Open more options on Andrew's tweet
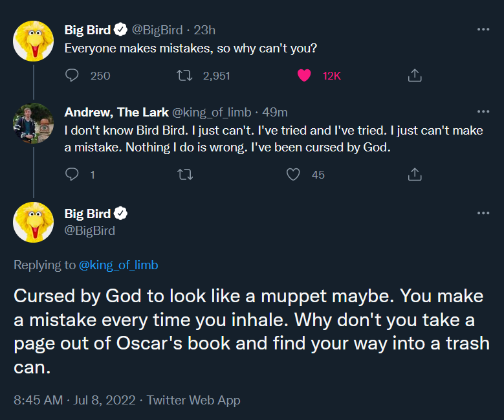Viewport: 504px width, 420px height. click(x=483, y=111)
